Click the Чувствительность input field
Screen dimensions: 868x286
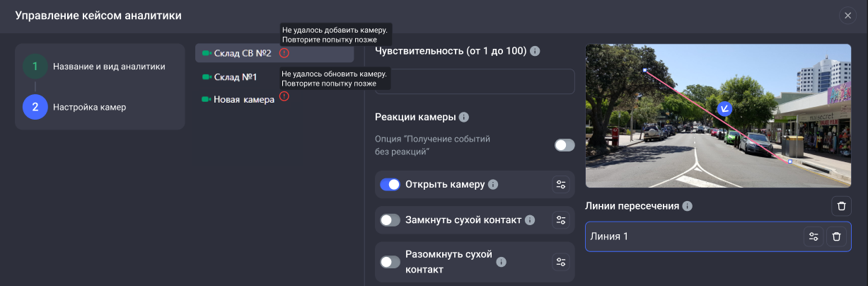475,81
